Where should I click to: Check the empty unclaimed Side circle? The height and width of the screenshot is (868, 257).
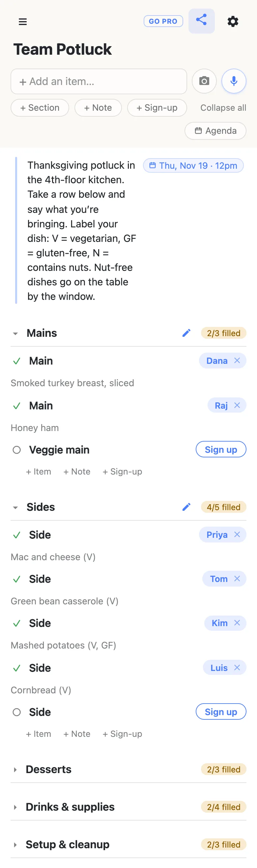tap(16, 712)
